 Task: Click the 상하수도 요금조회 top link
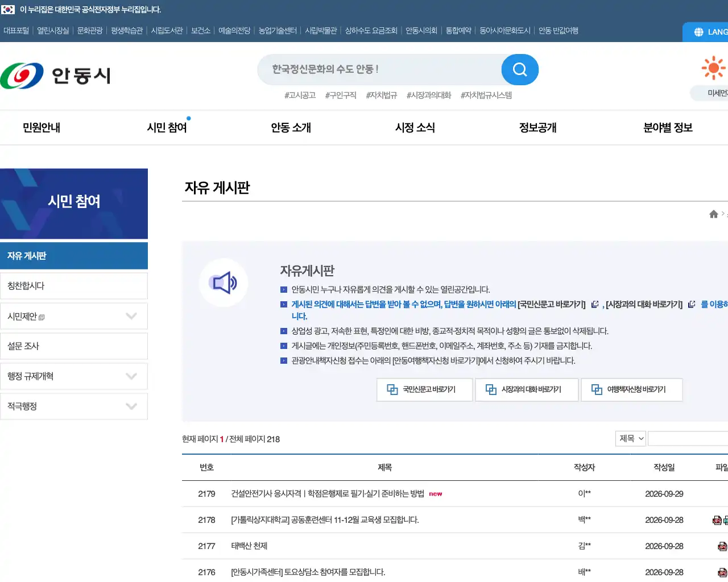(371, 31)
